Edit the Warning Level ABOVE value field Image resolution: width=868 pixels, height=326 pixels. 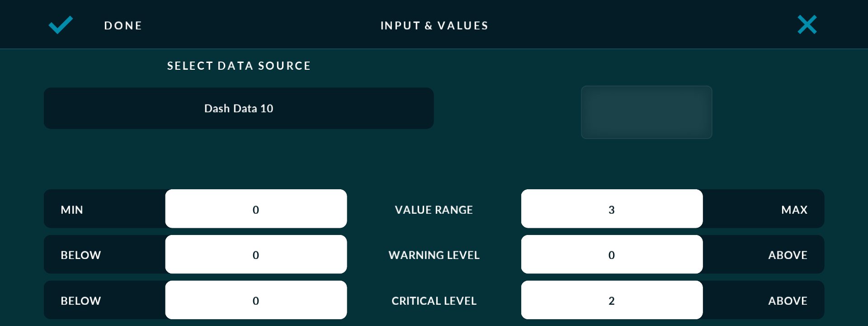[612, 254]
